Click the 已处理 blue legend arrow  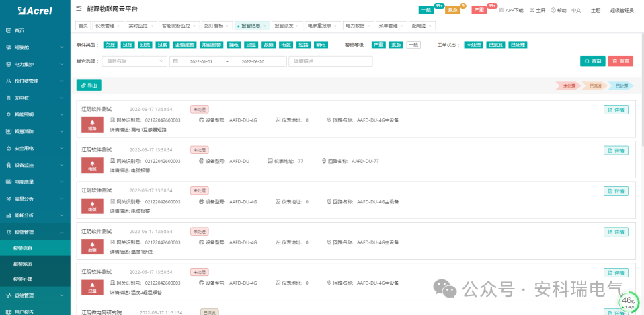[x=621, y=86]
